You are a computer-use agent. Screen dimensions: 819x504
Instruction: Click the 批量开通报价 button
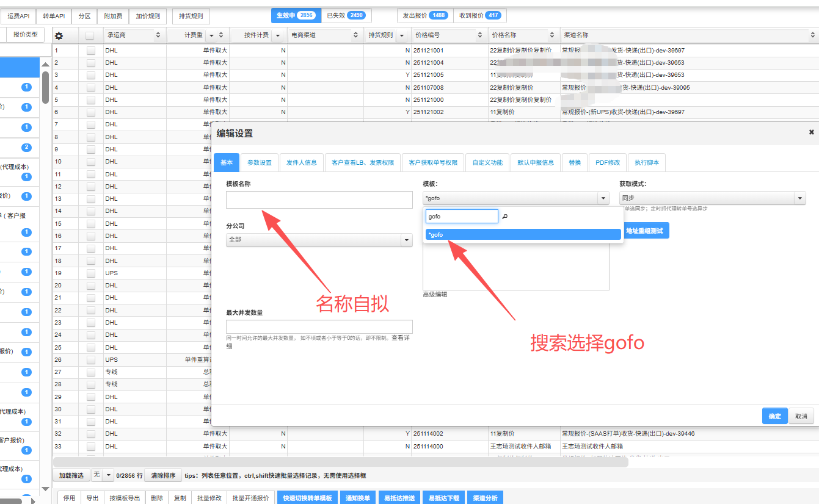tap(250, 498)
